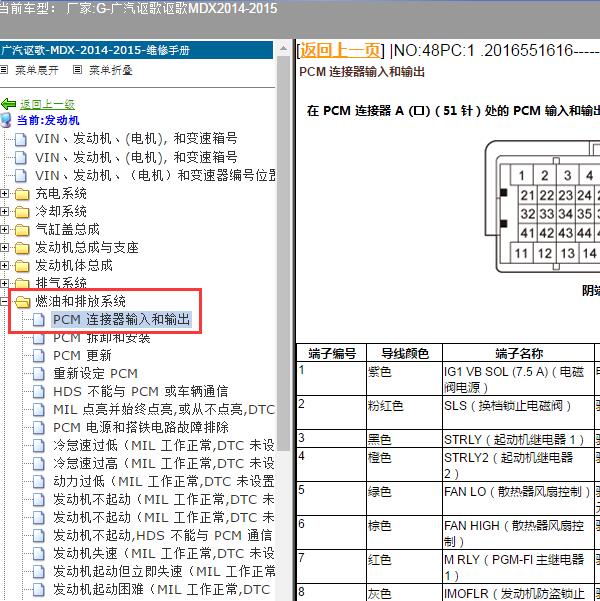Screen dimensions: 600x601
Task: Click the tree panel vertical scrollbar thumb
Action: coord(283,253)
